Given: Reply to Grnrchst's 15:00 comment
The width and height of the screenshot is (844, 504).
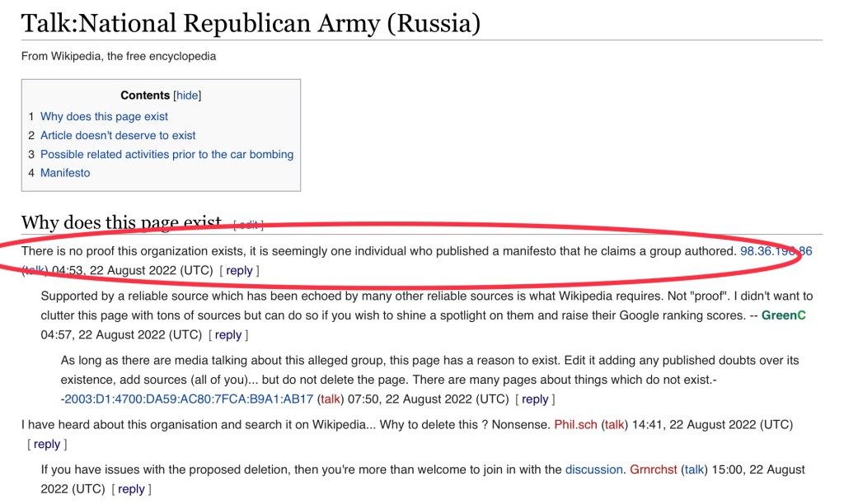Looking at the screenshot, I should point(131,488).
